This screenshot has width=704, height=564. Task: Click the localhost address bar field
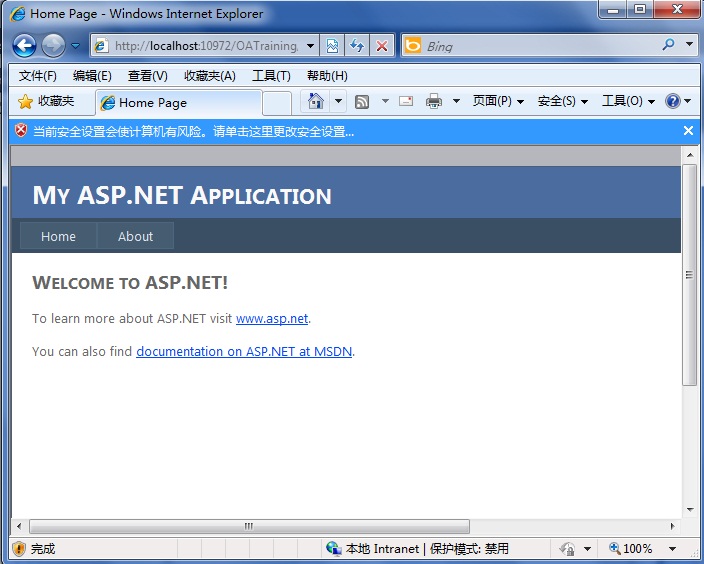coord(205,46)
